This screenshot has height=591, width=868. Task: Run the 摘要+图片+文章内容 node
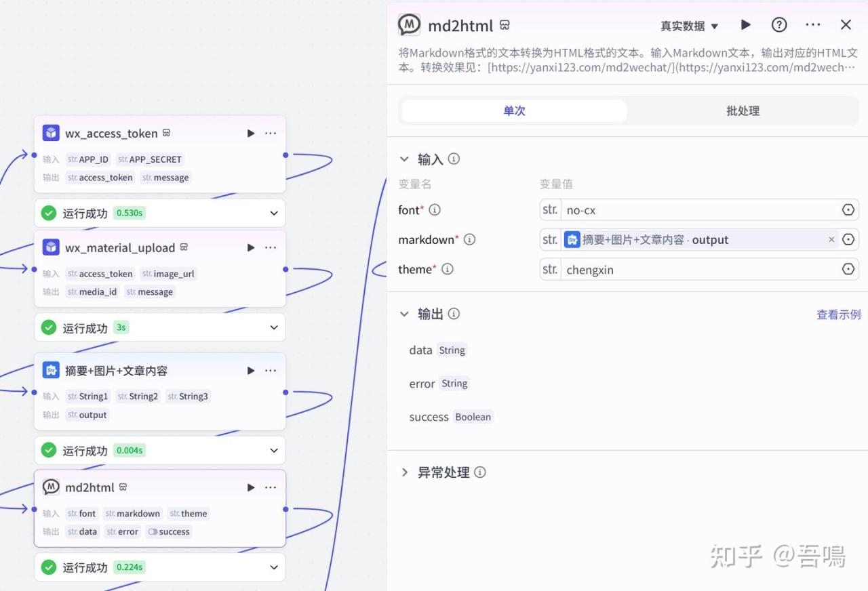(251, 371)
